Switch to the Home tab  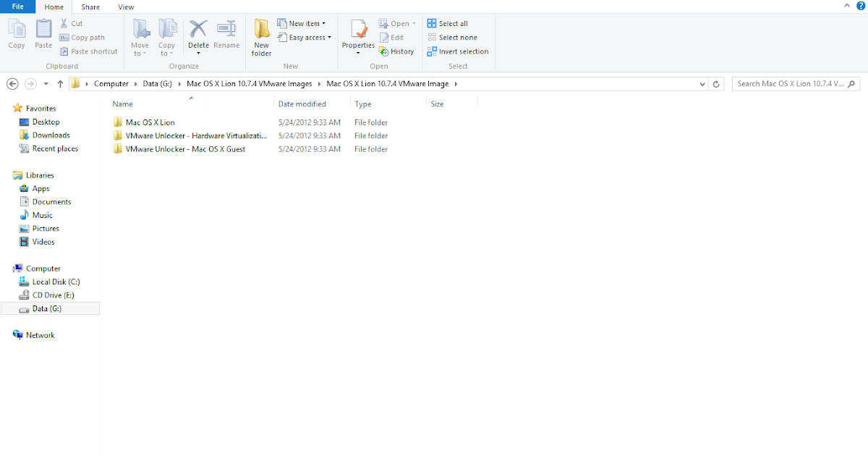(x=54, y=7)
